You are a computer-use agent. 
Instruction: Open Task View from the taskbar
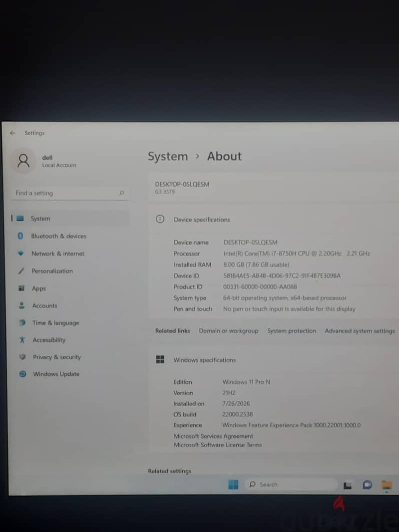tap(348, 486)
